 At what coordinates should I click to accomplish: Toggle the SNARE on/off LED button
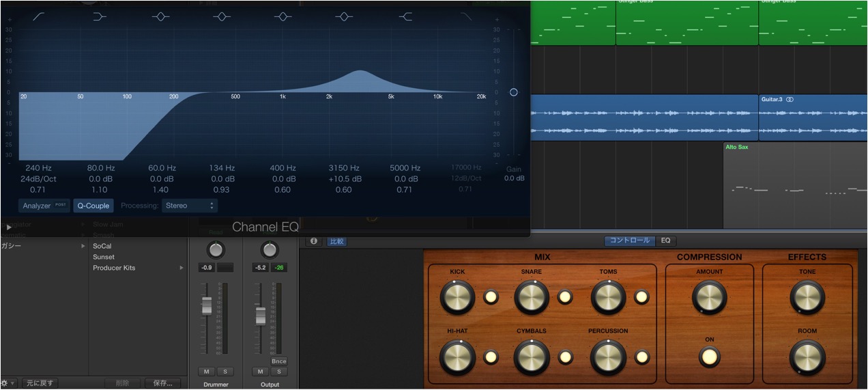pos(565,297)
